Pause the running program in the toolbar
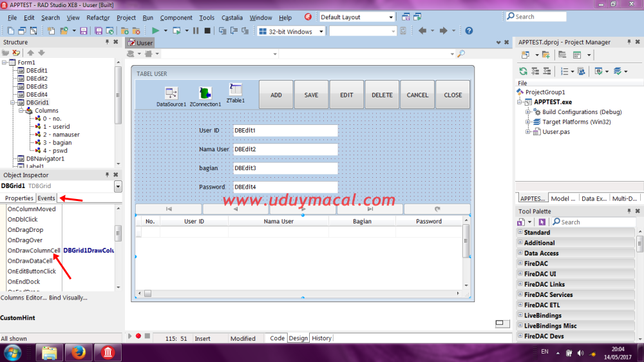The image size is (644, 362). [x=196, y=31]
